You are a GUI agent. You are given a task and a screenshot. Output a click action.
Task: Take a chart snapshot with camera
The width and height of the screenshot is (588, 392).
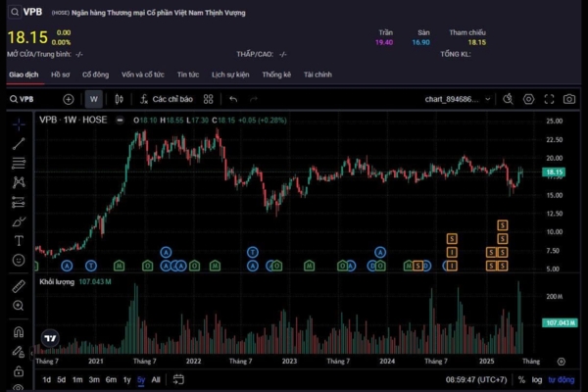point(569,99)
